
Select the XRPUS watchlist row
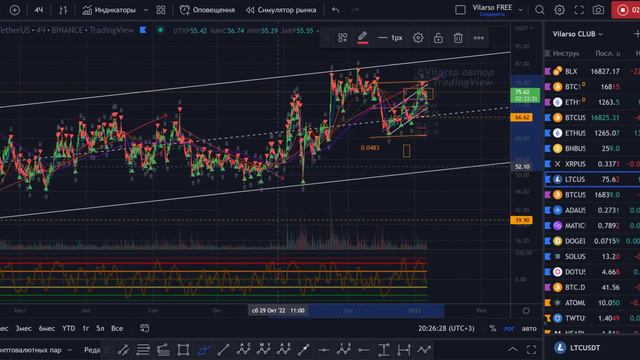pyautogui.click(x=593, y=164)
